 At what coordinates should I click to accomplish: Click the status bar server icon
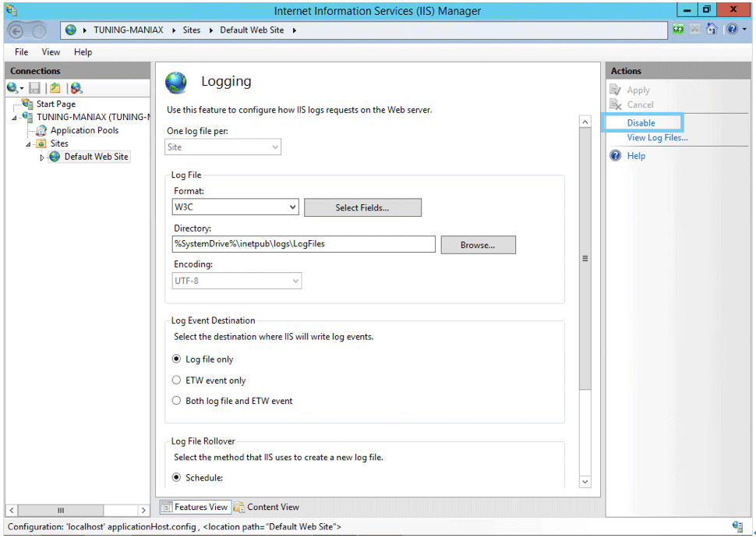pyautogui.click(x=737, y=526)
